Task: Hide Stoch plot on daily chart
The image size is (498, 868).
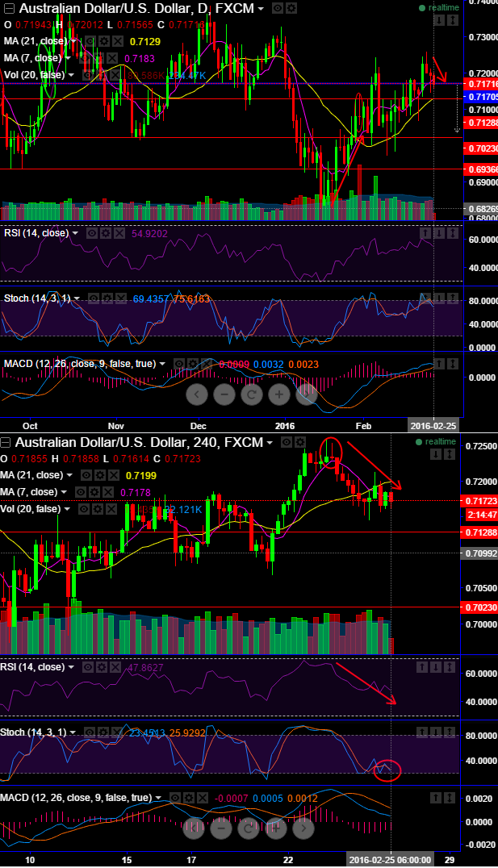Action: pos(94,299)
